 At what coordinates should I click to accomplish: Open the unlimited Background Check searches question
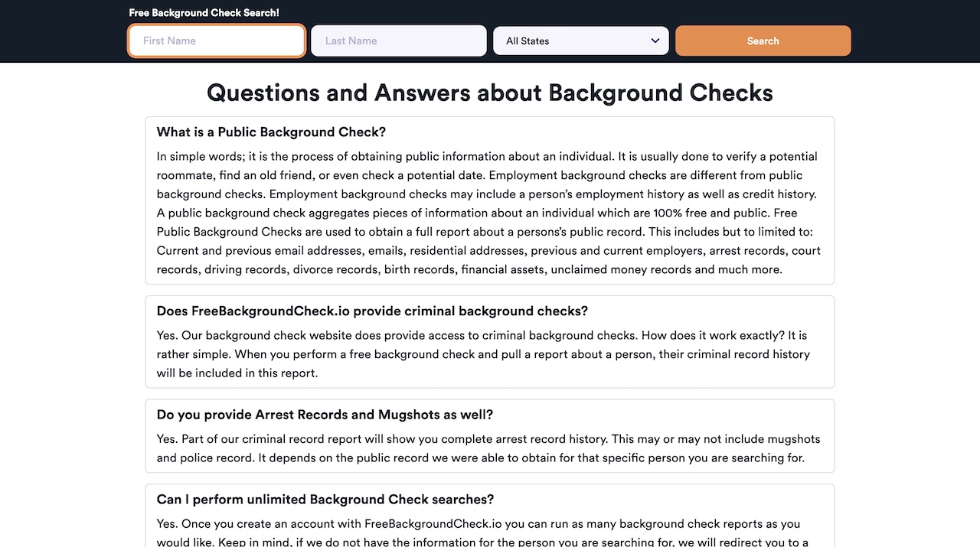coord(325,500)
